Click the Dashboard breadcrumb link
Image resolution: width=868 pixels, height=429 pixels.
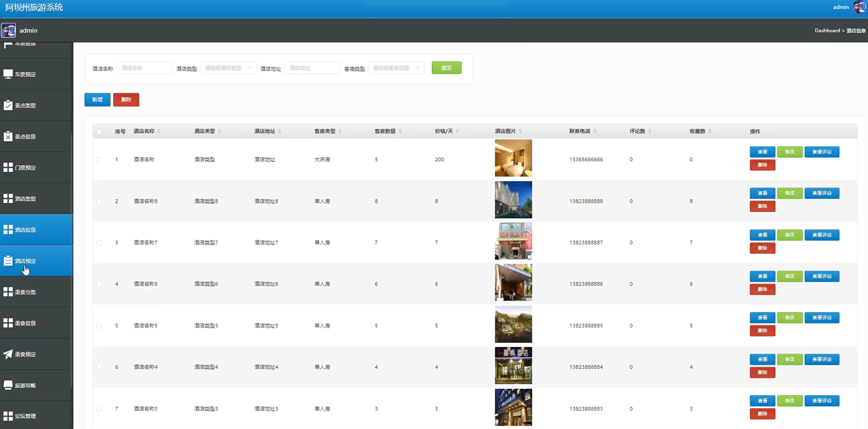click(x=827, y=30)
